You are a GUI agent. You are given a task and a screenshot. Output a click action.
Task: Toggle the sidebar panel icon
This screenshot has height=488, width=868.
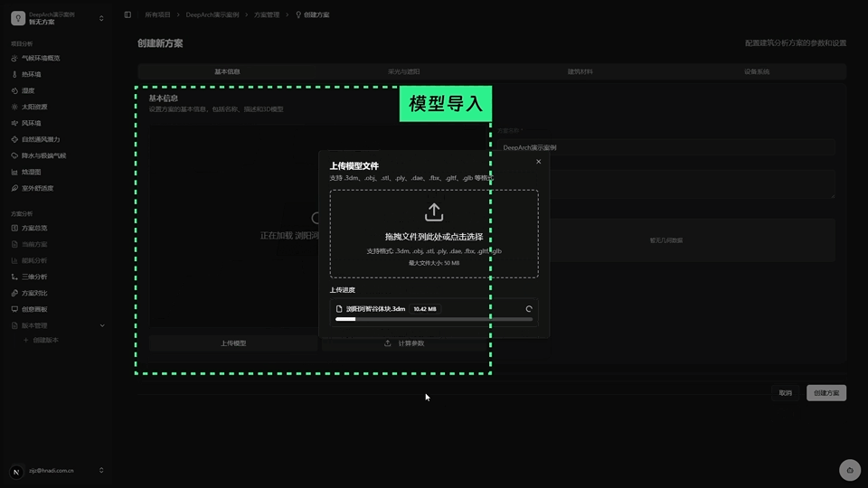(x=127, y=14)
